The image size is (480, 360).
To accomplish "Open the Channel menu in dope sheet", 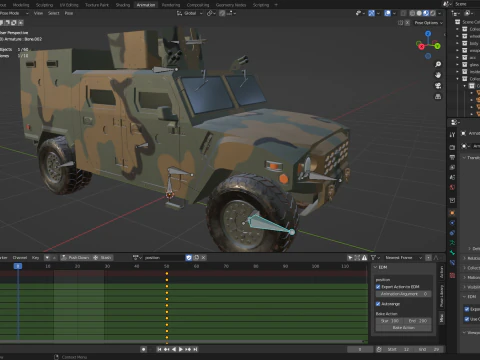I will point(20,258).
